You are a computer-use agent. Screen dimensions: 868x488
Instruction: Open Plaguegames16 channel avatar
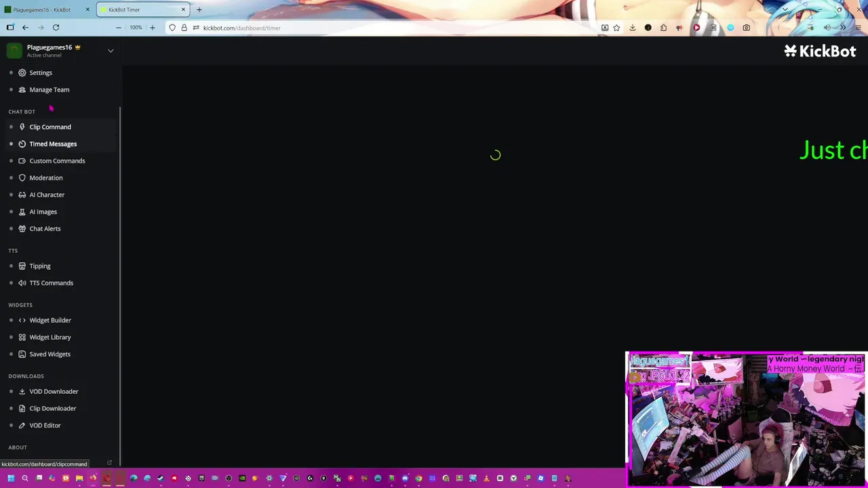(x=14, y=51)
